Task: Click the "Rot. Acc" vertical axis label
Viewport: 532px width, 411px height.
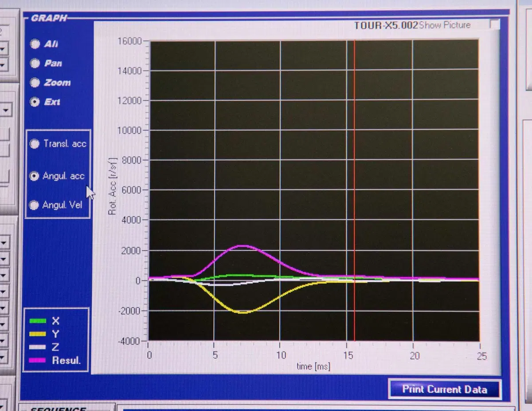Action: [x=113, y=186]
